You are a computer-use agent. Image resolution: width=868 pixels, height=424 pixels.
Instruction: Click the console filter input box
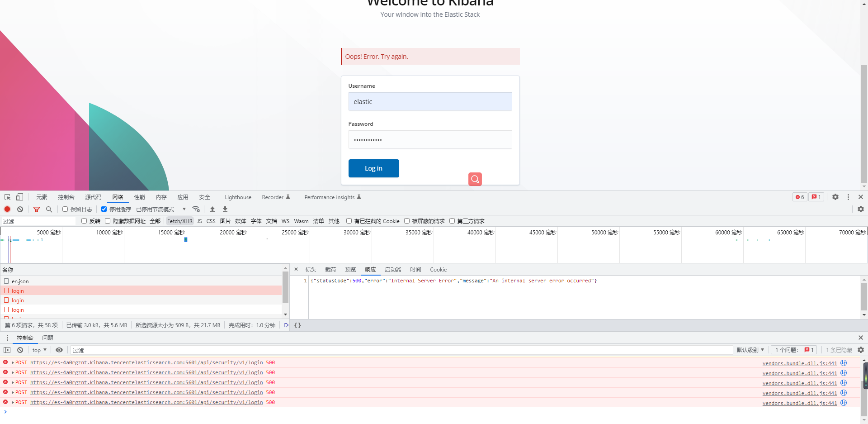[401, 350]
